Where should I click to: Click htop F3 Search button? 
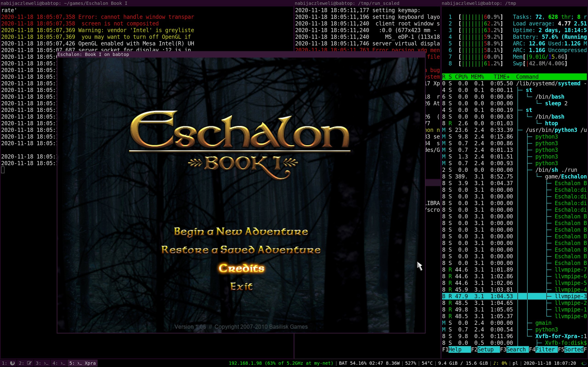[x=516, y=350]
